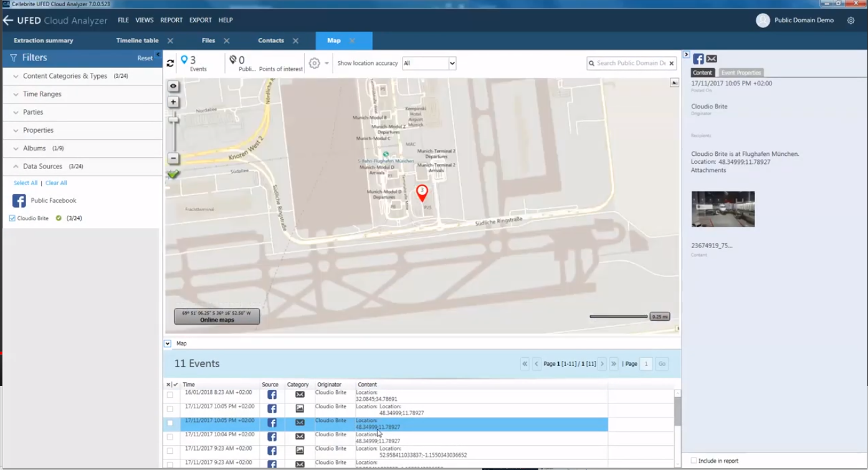
Task: Click the Clear All link
Action: pos(56,183)
